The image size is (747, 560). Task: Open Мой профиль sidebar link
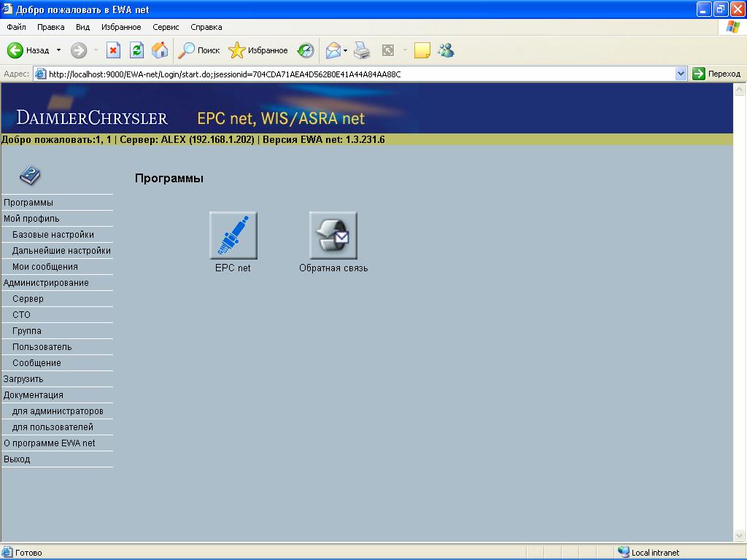tap(31, 219)
